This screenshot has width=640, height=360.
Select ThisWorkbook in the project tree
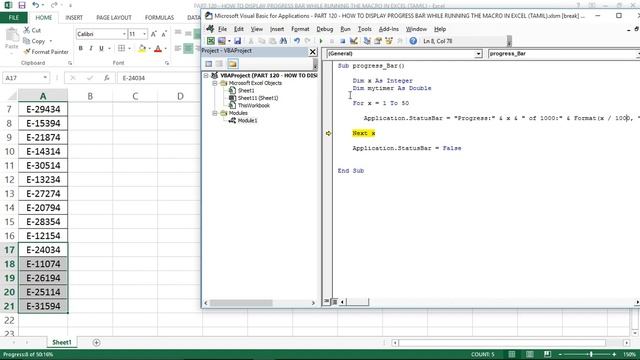(x=253, y=105)
